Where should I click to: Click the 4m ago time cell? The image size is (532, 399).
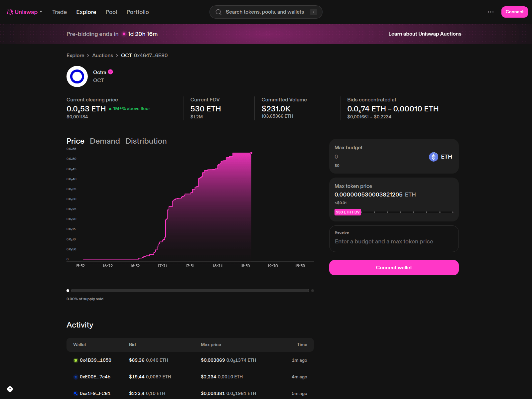click(x=299, y=377)
